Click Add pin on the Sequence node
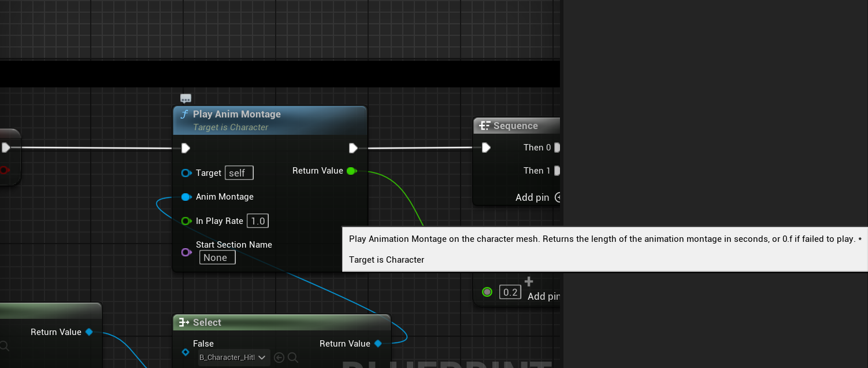The height and width of the screenshot is (368, 868). (x=537, y=197)
